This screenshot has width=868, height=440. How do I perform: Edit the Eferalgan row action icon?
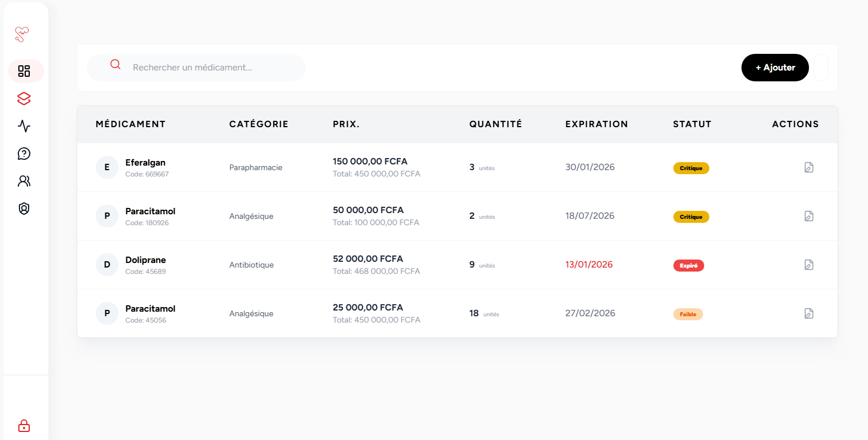pos(809,167)
